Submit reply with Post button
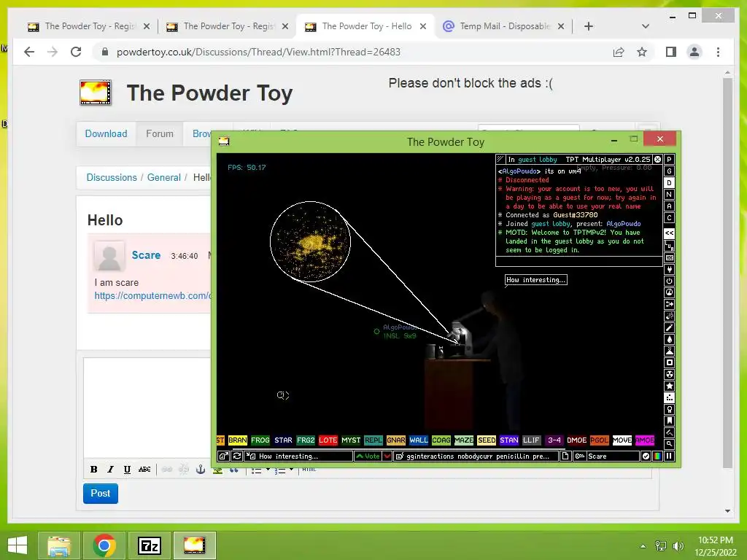747x560 pixels. pos(101,494)
